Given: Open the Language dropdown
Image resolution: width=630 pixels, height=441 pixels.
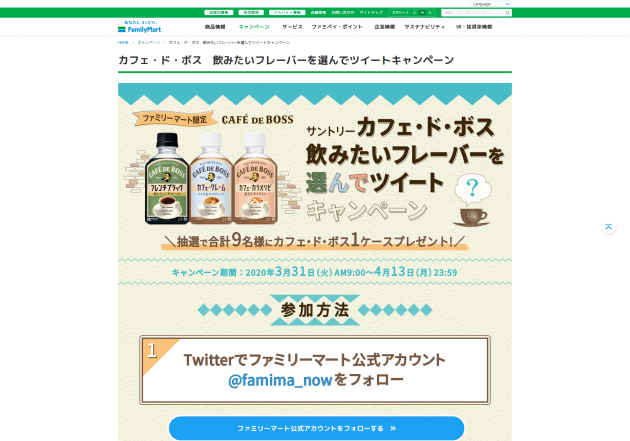Looking at the screenshot, I should 490,4.
